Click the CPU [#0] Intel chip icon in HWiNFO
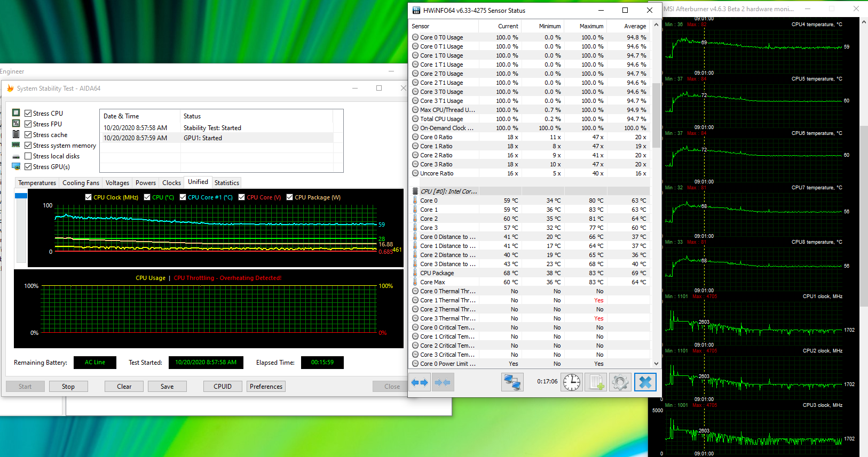 [415, 191]
